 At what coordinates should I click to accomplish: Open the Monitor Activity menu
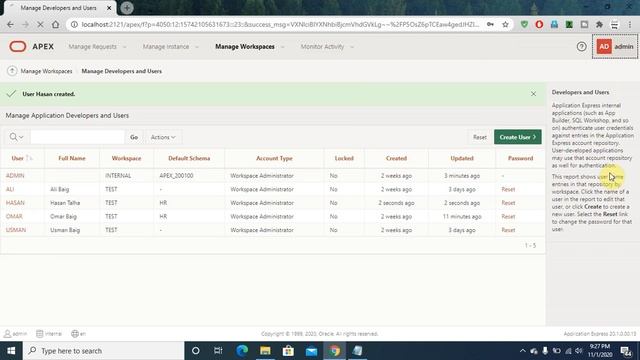(327, 47)
